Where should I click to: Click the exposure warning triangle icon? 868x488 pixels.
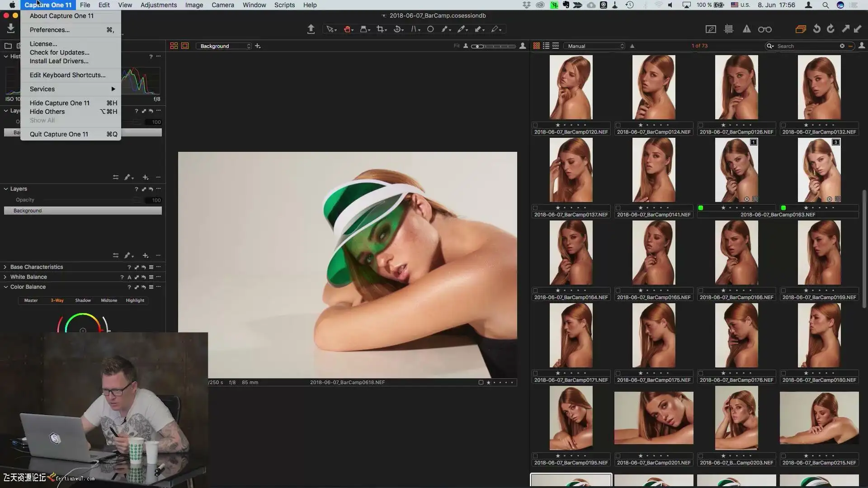pos(746,29)
